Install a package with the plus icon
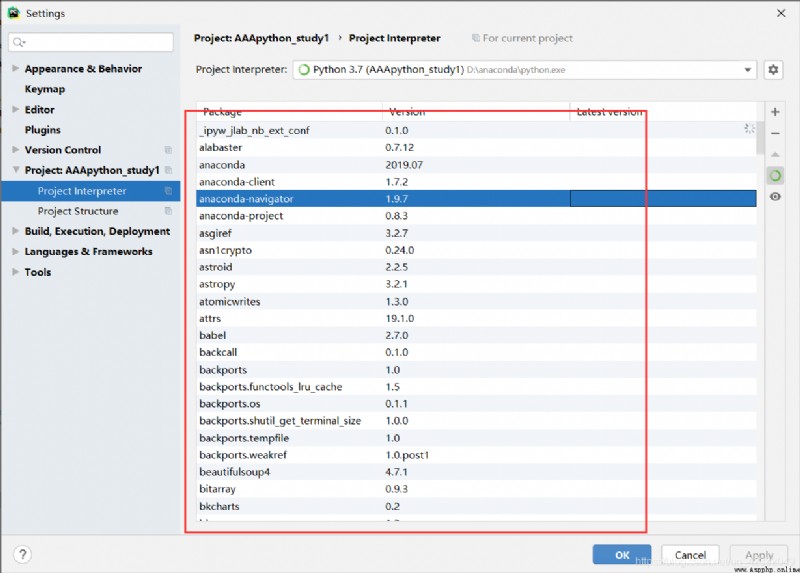The image size is (800, 573). click(775, 112)
